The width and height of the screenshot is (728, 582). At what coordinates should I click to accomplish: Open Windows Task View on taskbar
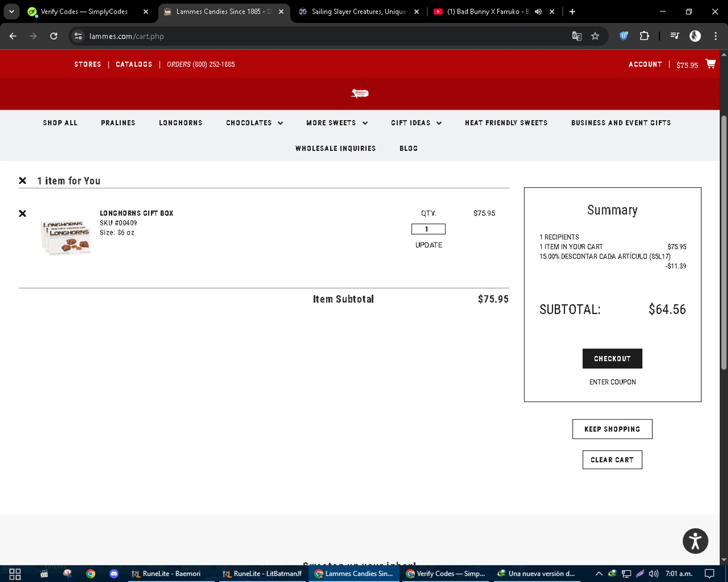pyautogui.click(x=15, y=574)
